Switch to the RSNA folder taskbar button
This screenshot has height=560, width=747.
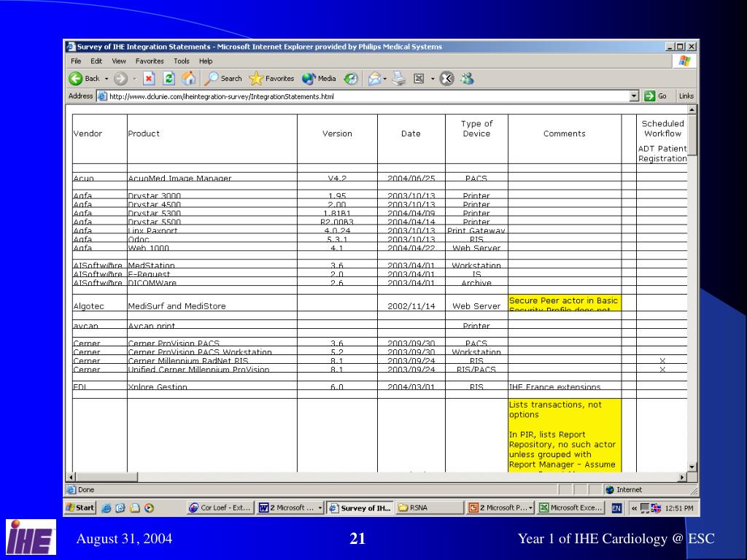429,508
